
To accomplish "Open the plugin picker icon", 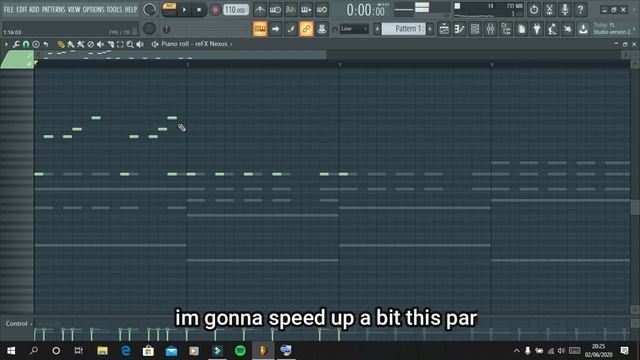I will click(537, 29).
